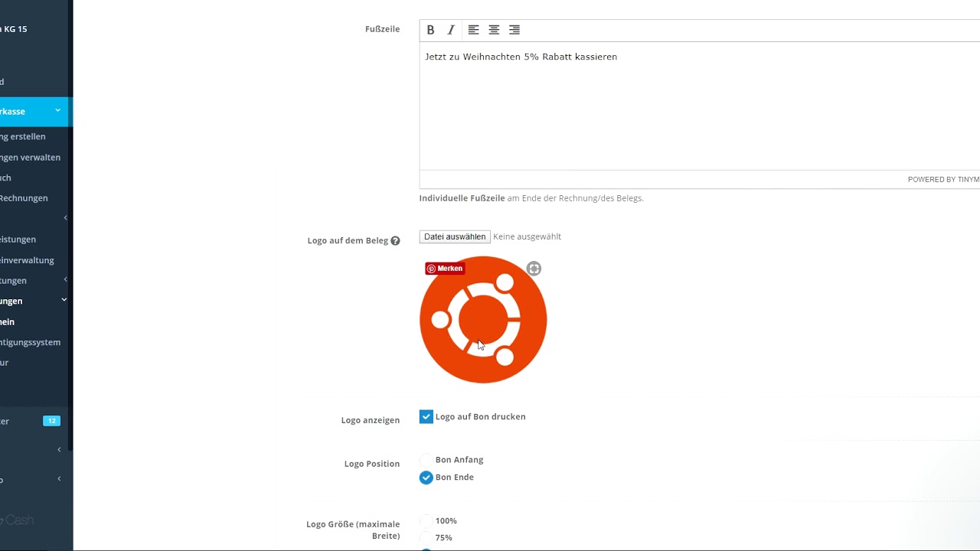The image size is (980, 551).
Task: Click 'KG 15' header text in sidebar
Action: click(x=15, y=29)
